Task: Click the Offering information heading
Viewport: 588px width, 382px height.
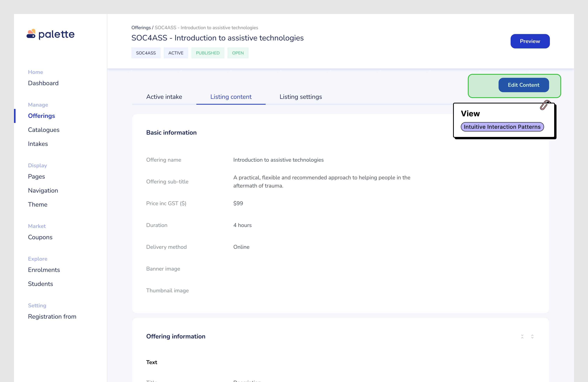Action: point(176,336)
